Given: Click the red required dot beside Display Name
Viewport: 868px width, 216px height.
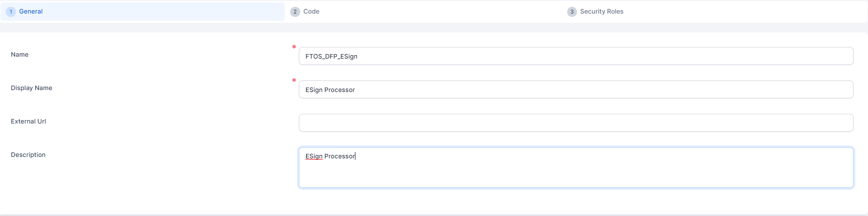Looking at the screenshot, I should pyautogui.click(x=294, y=80).
